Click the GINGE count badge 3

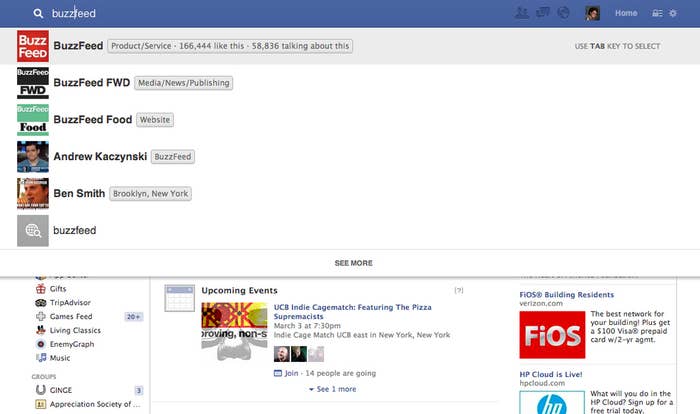pyautogui.click(x=139, y=391)
